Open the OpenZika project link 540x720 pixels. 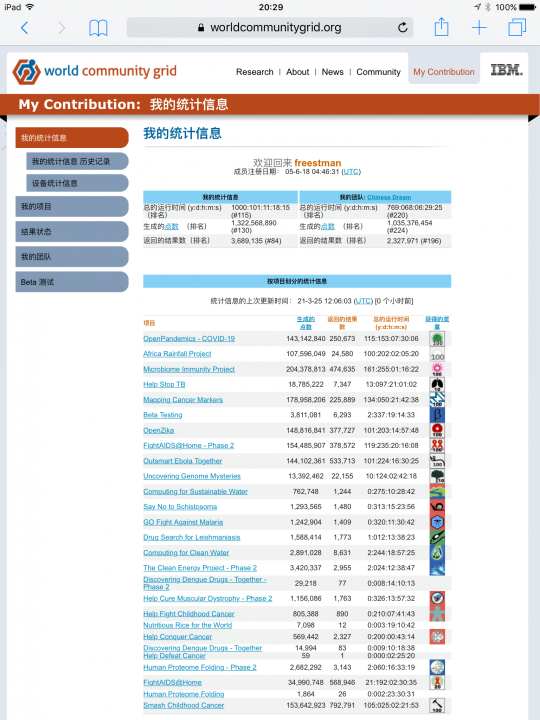coord(158,431)
